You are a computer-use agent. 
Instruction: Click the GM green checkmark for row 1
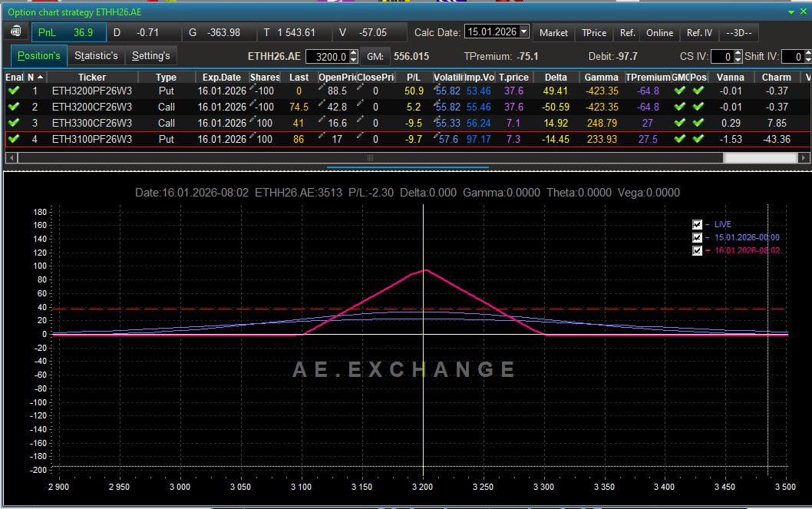679,91
